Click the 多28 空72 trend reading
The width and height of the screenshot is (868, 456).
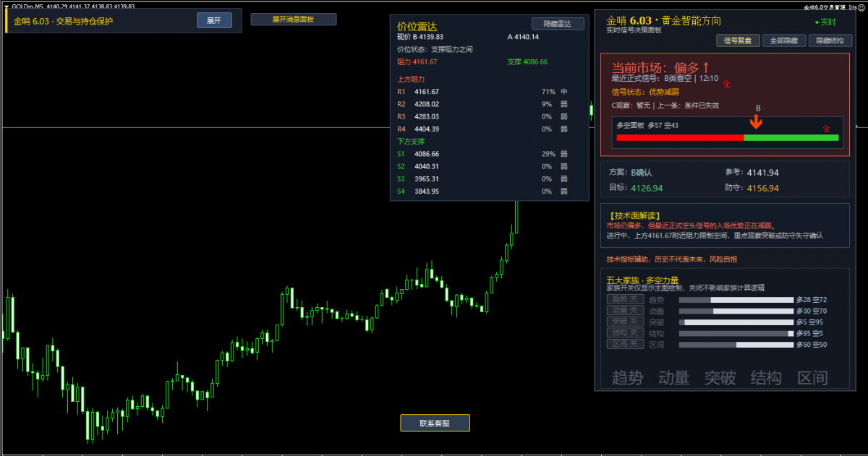coord(811,300)
